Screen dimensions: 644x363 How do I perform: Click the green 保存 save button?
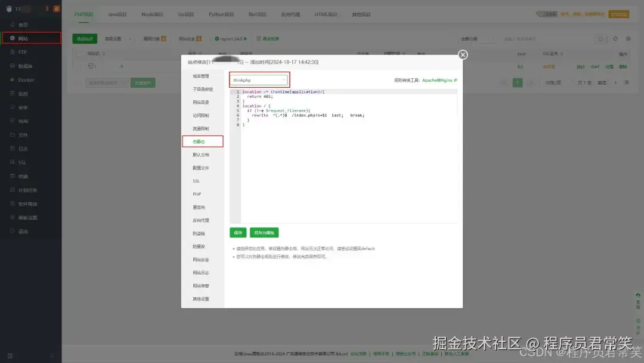coord(237,232)
